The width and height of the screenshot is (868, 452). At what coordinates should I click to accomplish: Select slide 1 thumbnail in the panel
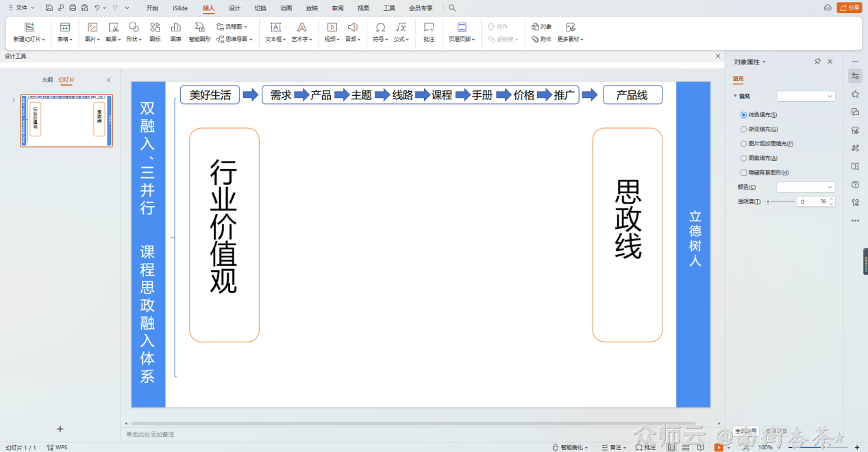[x=66, y=121]
